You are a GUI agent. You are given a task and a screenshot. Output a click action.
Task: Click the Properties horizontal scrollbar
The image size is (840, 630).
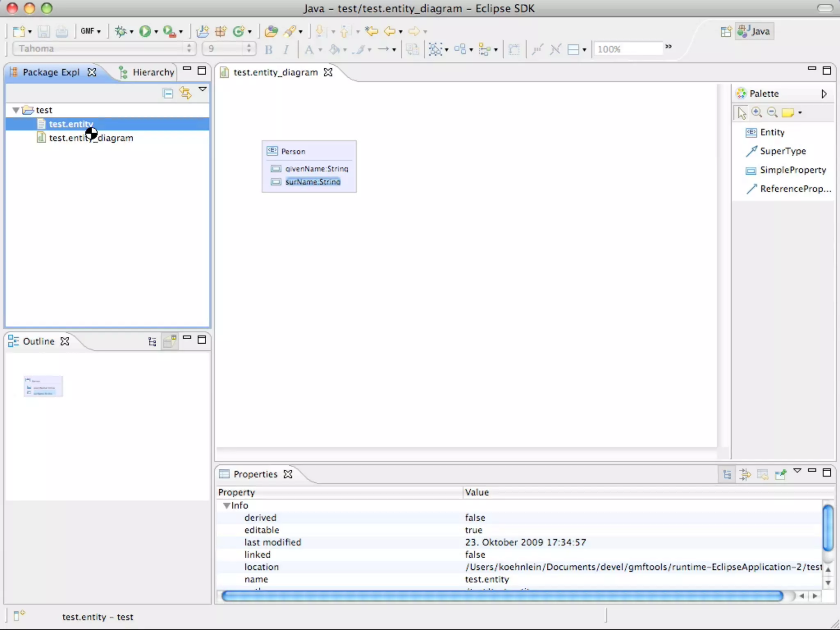502,596
